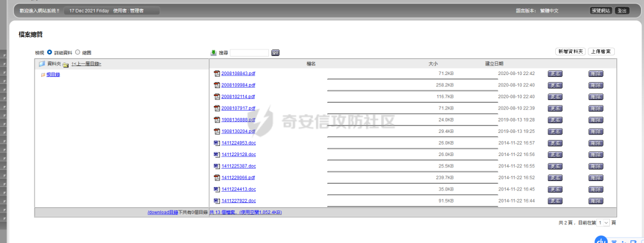This screenshot has width=644, height=243.
Task: Click the 上傳檔案 upload file button
Action: [601, 52]
